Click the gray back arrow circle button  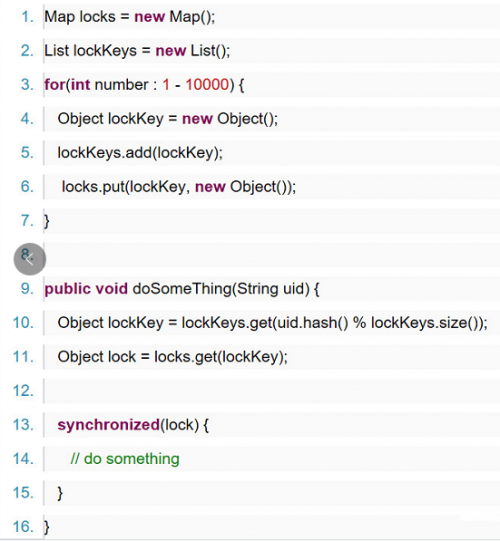click(x=30, y=259)
